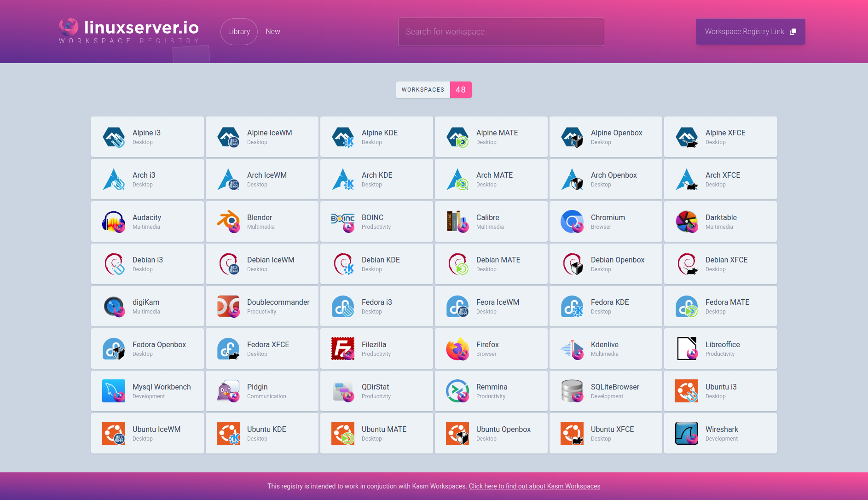
Task: Click the Filezilla icon
Action: tap(343, 349)
